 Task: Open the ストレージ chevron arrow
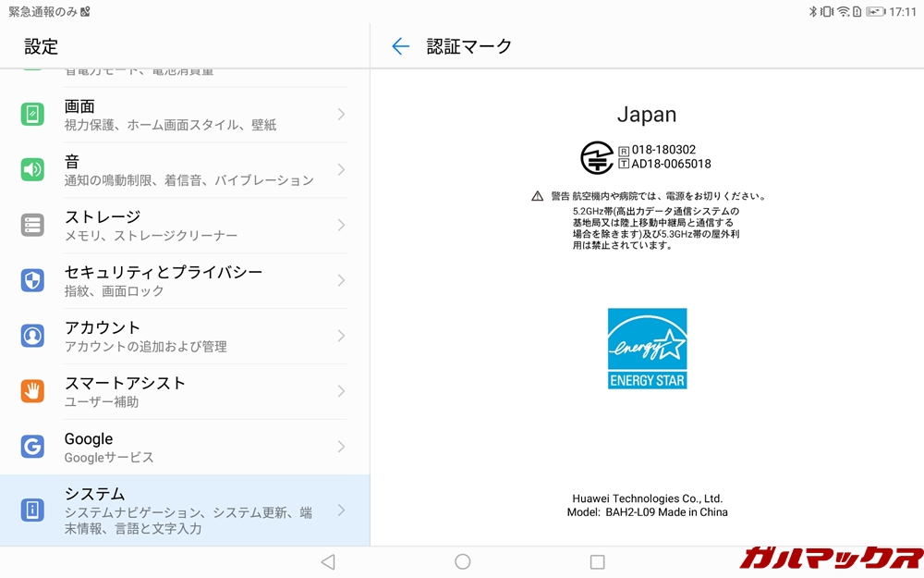tap(343, 226)
